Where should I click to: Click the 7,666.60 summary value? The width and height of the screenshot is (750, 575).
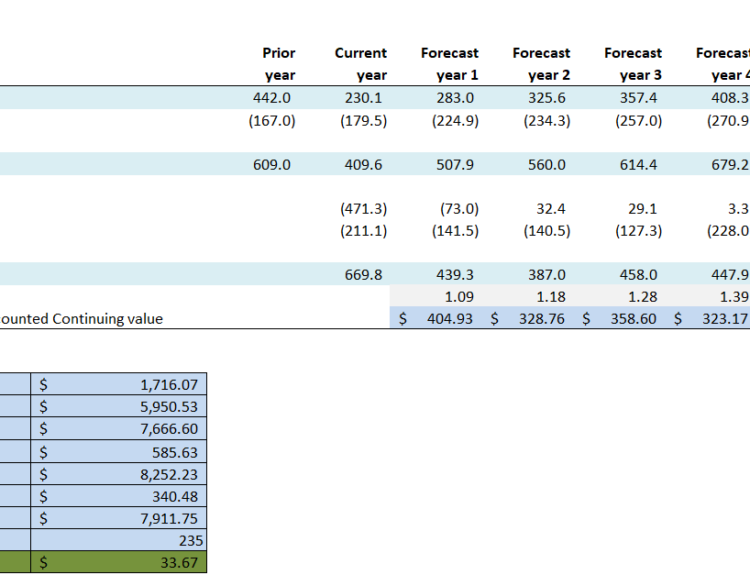[119, 428]
